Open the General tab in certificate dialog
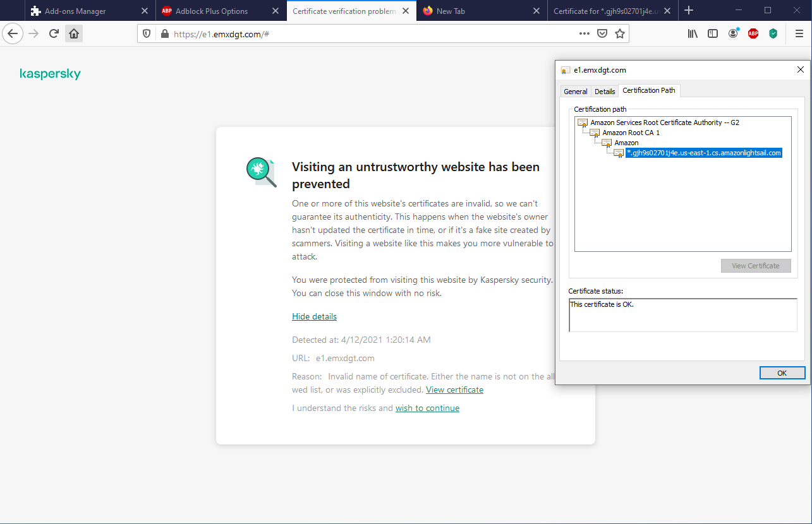Image resolution: width=812 pixels, height=524 pixels. click(576, 92)
